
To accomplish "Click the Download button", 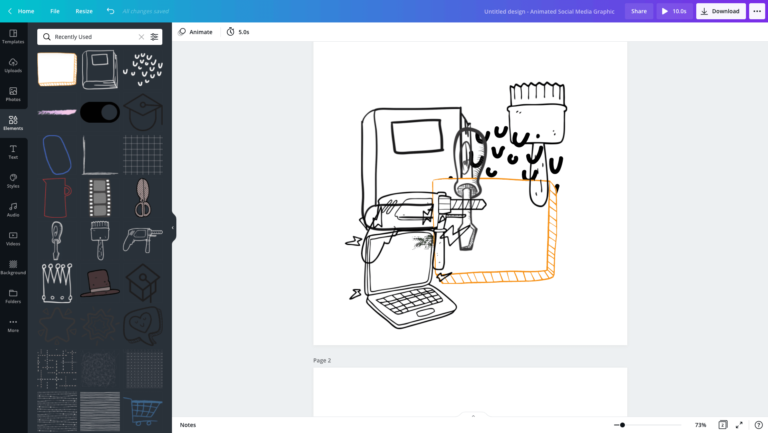I will [720, 11].
